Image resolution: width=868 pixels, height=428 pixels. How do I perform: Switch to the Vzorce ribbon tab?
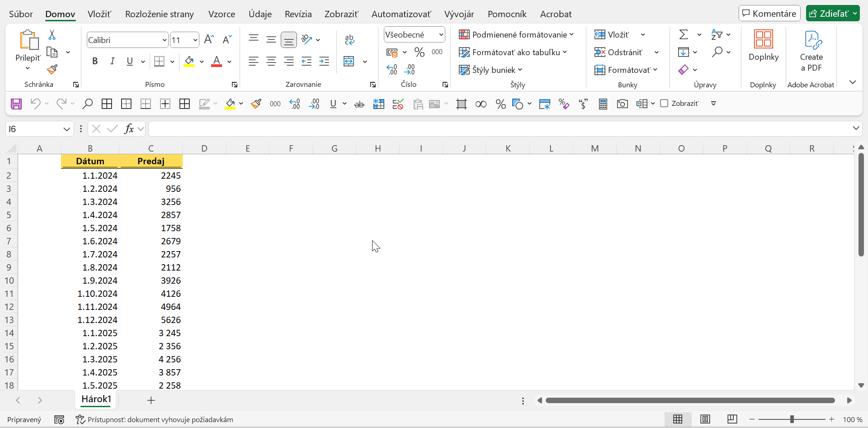(222, 14)
